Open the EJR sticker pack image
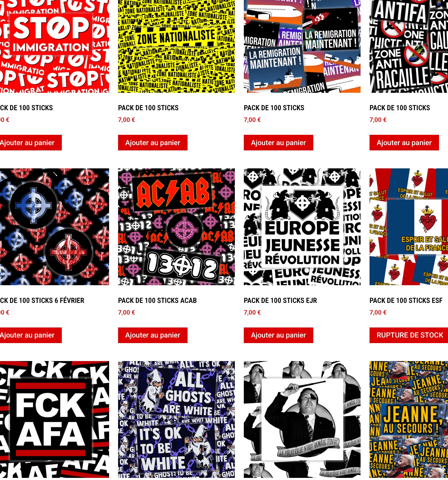The height and width of the screenshot is (480, 448). coord(302,227)
